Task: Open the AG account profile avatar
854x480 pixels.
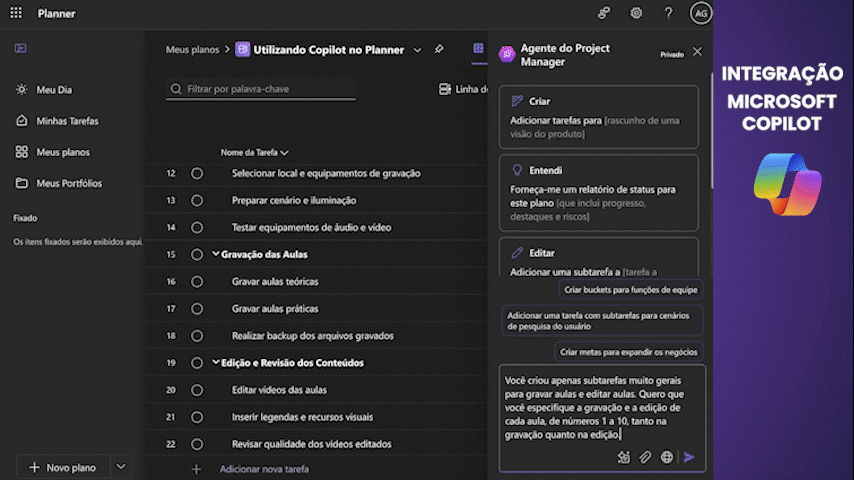Action: coord(701,13)
